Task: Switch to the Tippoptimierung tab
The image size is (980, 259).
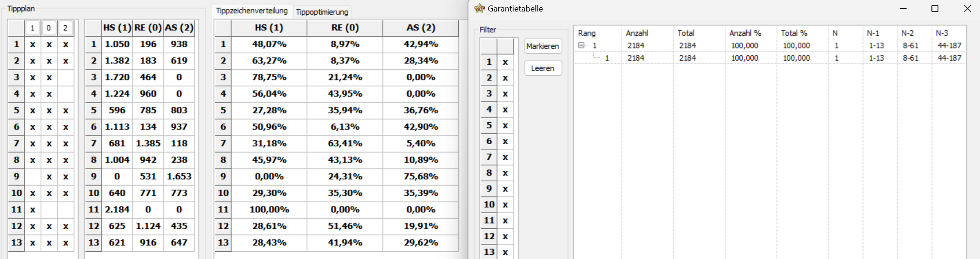Action: point(322,12)
